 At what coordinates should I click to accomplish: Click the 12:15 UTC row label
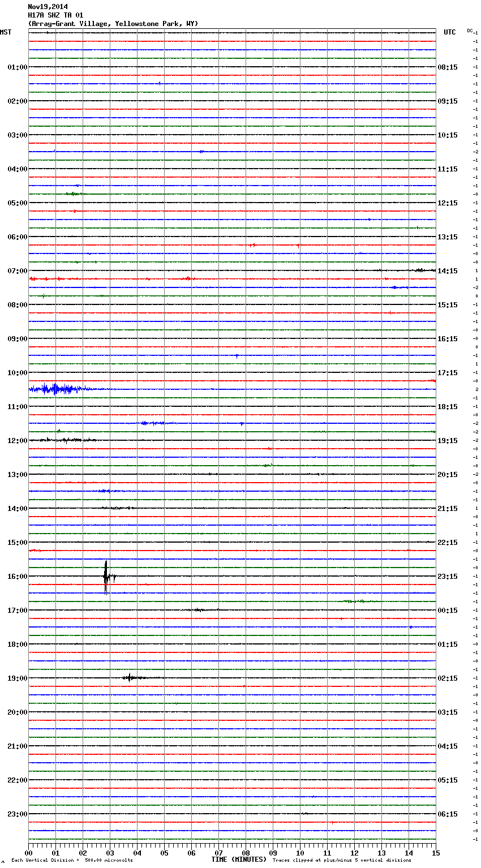coord(448,203)
